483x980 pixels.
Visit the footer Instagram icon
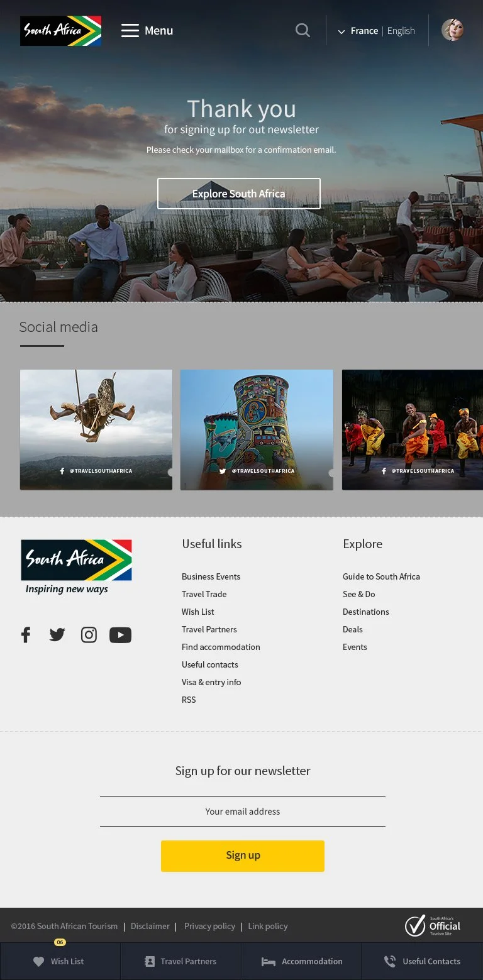[89, 635]
